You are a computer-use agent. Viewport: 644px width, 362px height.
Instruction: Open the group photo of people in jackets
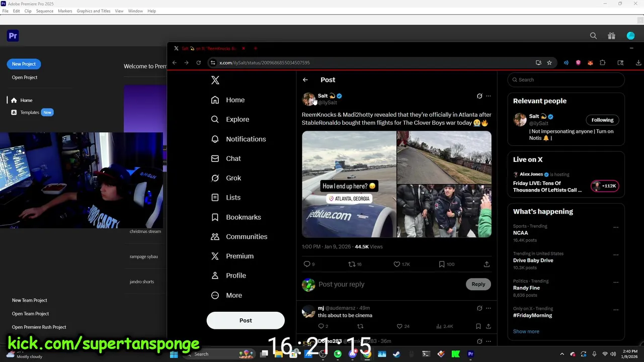(x=444, y=211)
